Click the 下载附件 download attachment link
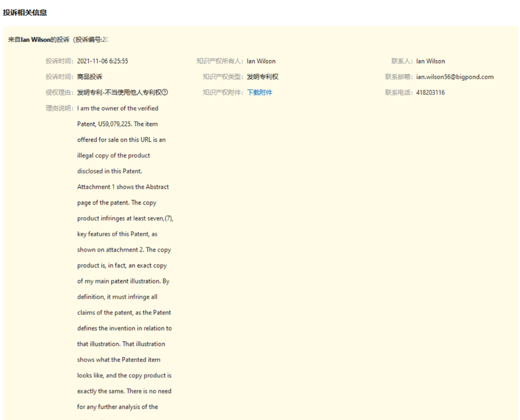Viewport: 520px width, 420px height. 260,92
